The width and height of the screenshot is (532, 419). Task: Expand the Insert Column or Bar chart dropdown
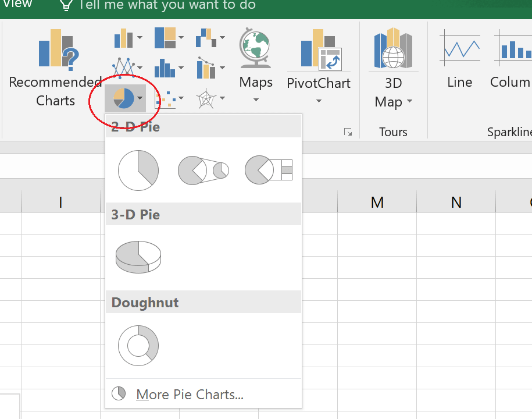point(128,39)
